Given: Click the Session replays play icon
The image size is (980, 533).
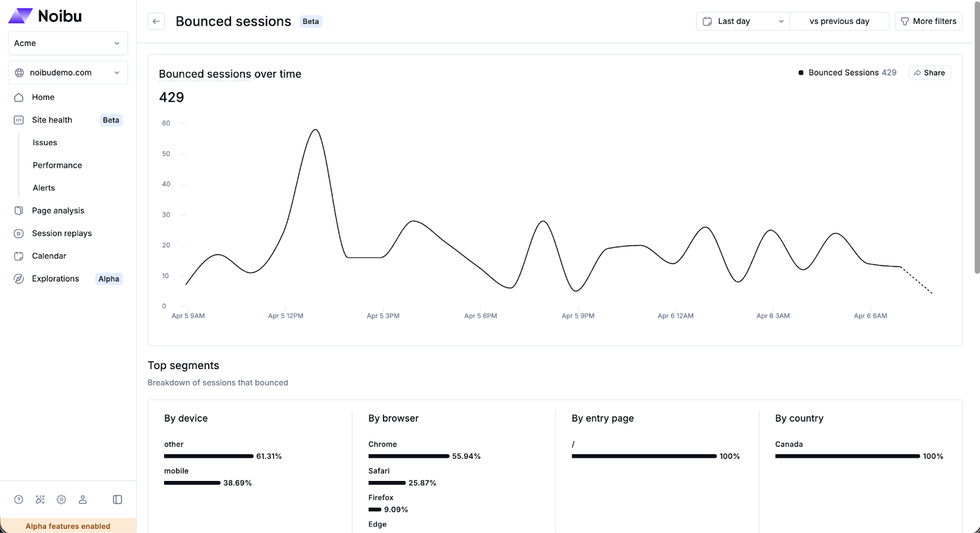Looking at the screenshot, I should coord(19,233).
